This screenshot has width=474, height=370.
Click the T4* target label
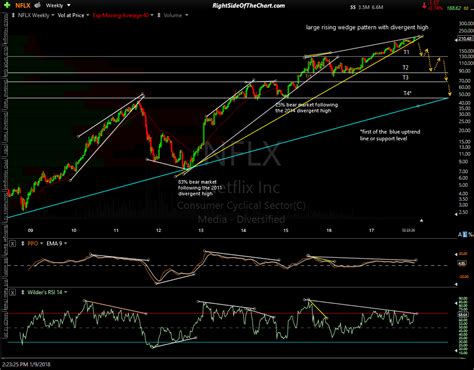[x=407, y=93]
